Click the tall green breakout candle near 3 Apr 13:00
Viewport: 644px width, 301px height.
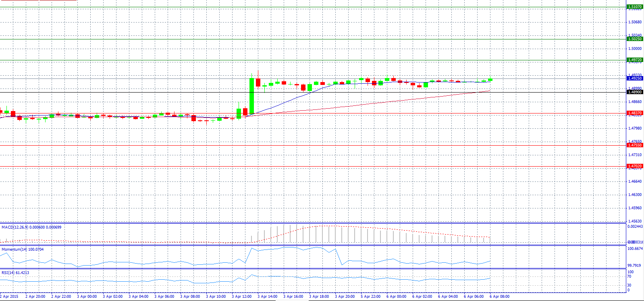[x=251, y=96]
